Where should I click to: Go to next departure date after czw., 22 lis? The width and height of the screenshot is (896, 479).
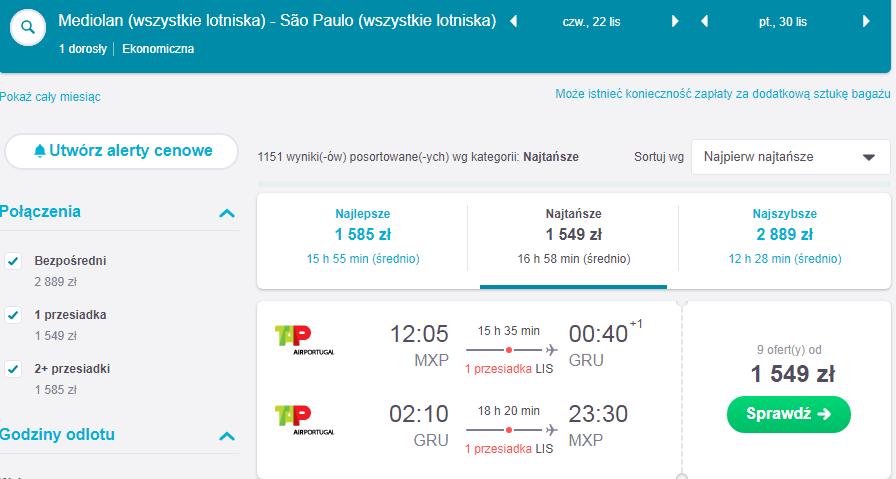[675, 22]
